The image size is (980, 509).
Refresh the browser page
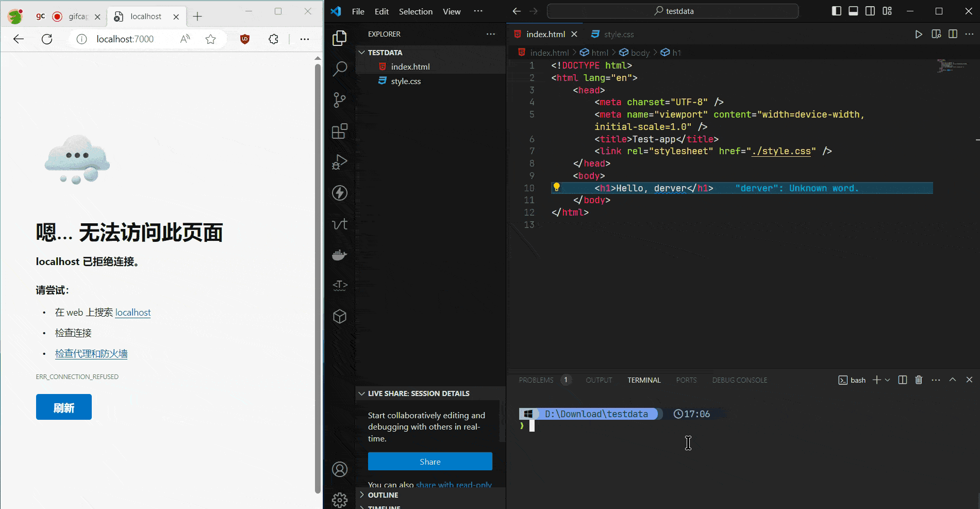[47, 39]
